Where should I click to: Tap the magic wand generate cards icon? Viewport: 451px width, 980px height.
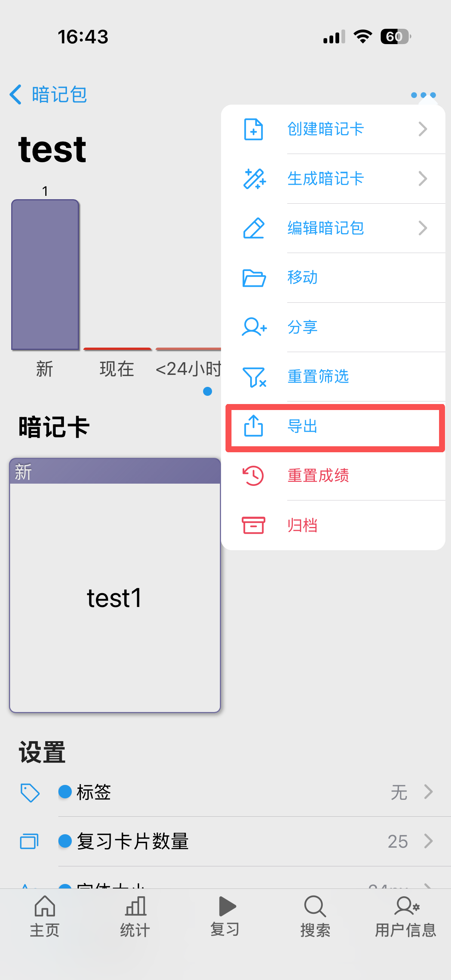(254, 179)
